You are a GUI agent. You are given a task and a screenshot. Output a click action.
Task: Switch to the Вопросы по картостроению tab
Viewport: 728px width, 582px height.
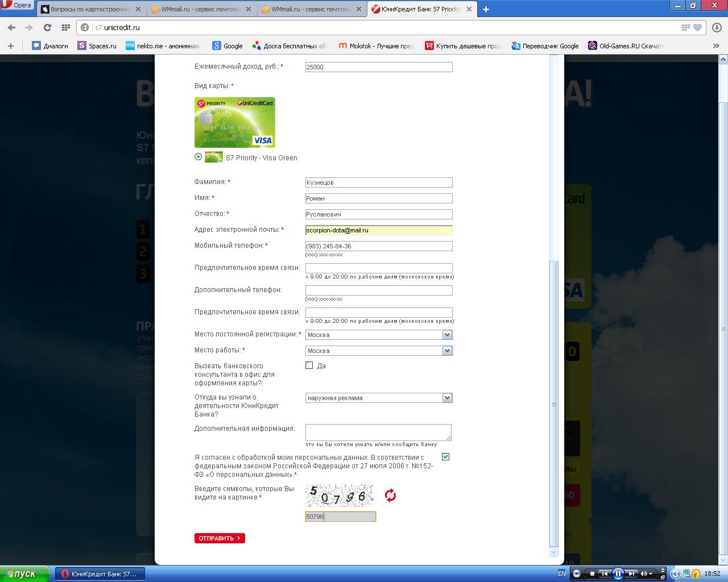click(85, 9)
